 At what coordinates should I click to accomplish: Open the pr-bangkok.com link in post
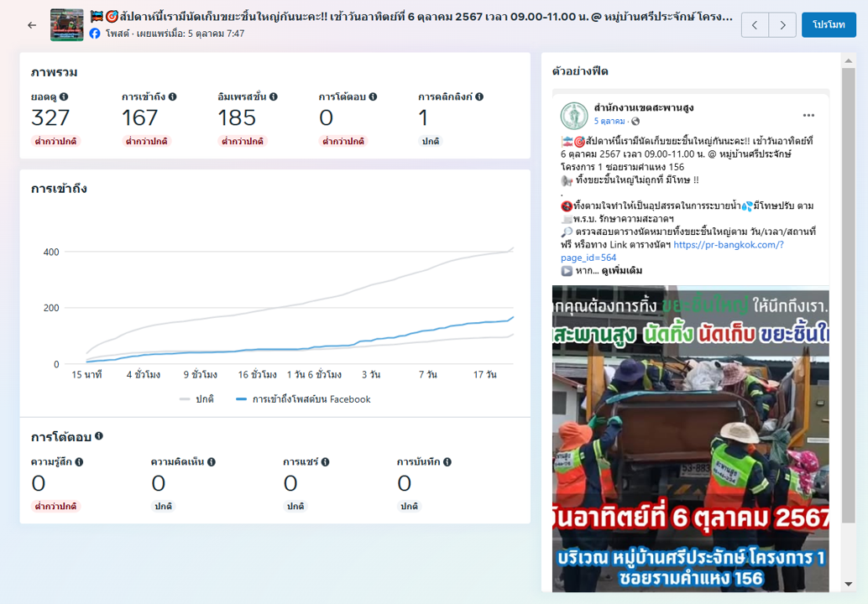pyautogui.click(x=728, y=245)
